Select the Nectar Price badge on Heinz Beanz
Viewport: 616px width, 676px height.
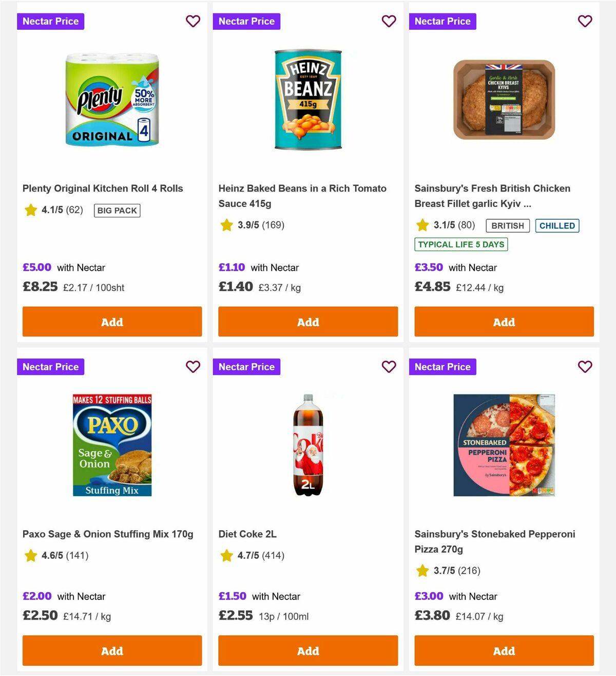(x=246, y=21)
